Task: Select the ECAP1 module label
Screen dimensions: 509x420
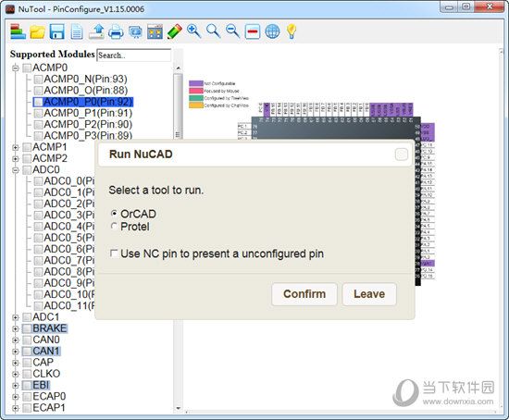Action: (49, 408)
